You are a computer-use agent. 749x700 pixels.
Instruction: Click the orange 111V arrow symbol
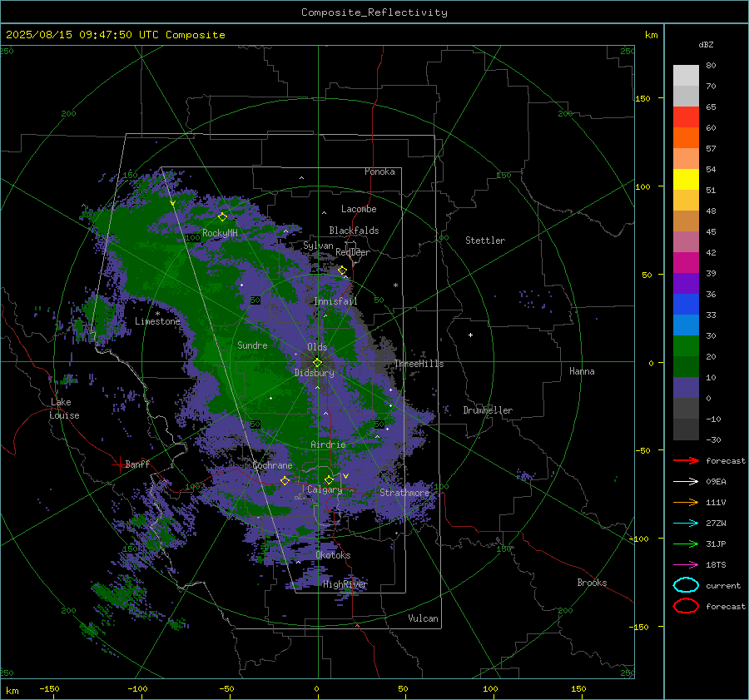click(x=686, y=502)
